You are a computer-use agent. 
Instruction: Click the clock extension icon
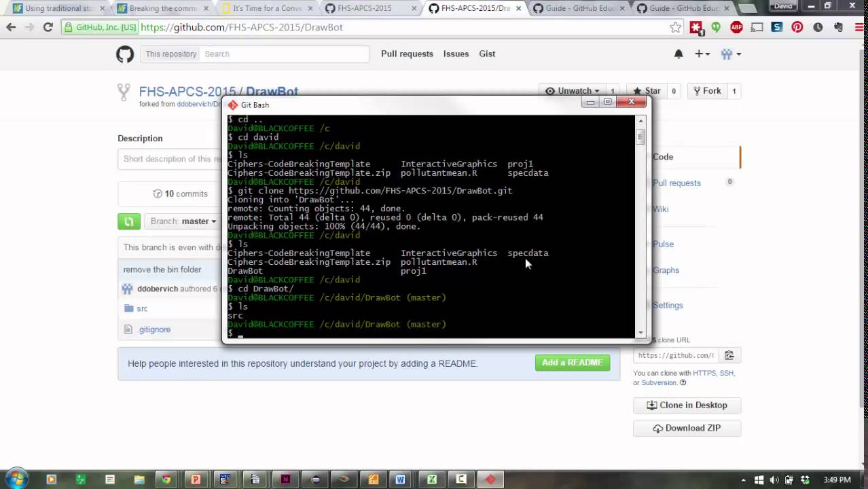point(818,27)
